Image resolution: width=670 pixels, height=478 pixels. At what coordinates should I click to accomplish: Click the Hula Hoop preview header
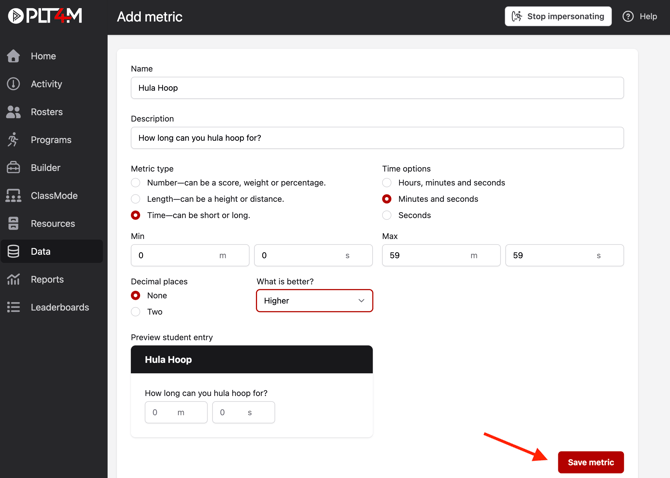[252, 359]
